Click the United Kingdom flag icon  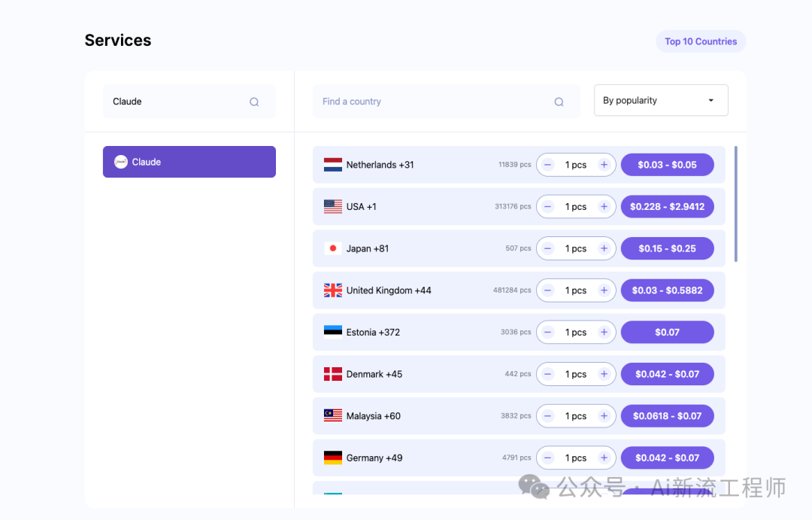click(333, 290)
